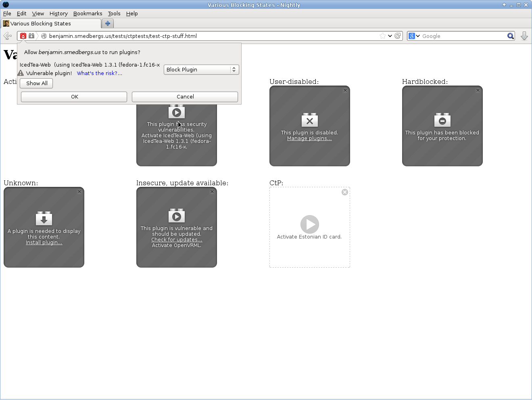This screenshot has height=400, width=532.
Task: Click the search magnifier icon
Action: [510, 36]
